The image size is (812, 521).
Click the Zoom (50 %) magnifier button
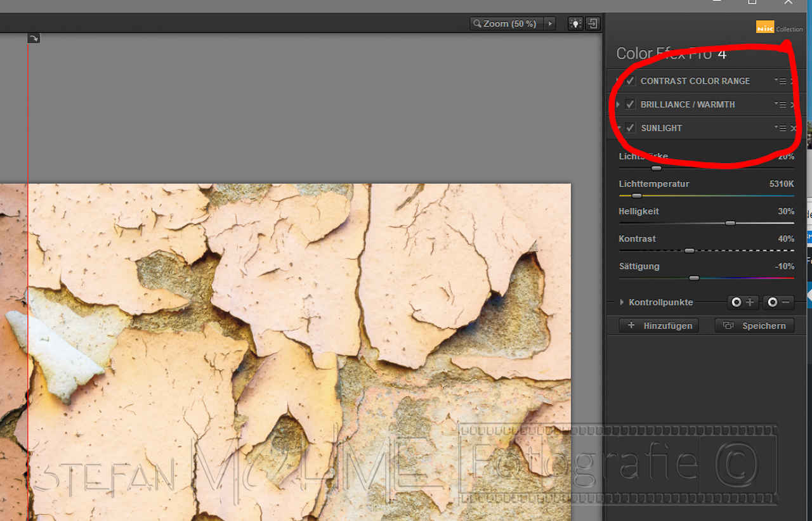[x=506, y=23]
